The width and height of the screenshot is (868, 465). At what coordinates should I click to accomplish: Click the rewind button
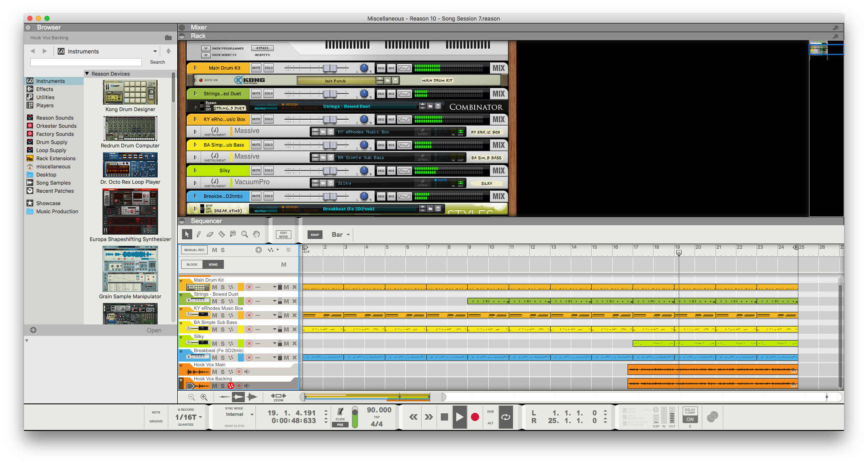pyautogui.click(x=413, y=417)
